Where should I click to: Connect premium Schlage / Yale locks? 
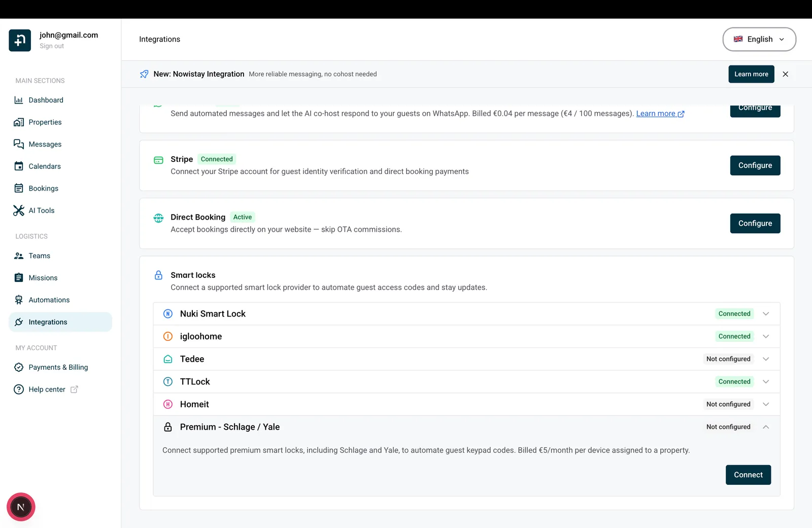coord(748,475)
